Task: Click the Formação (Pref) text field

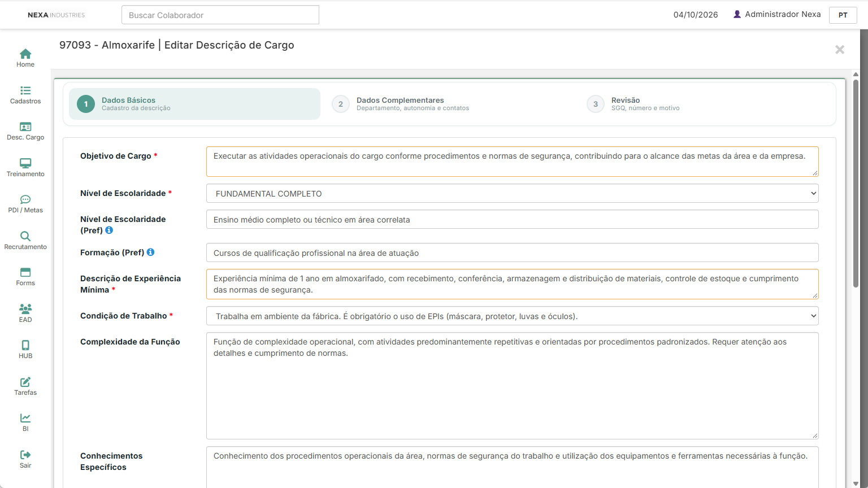Action: tap(513, 252)
